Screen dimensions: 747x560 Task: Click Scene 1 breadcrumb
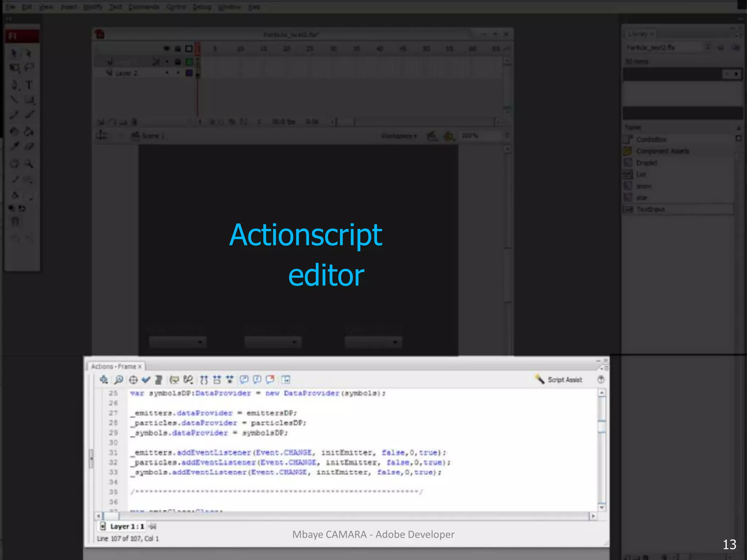pos(149,136)
